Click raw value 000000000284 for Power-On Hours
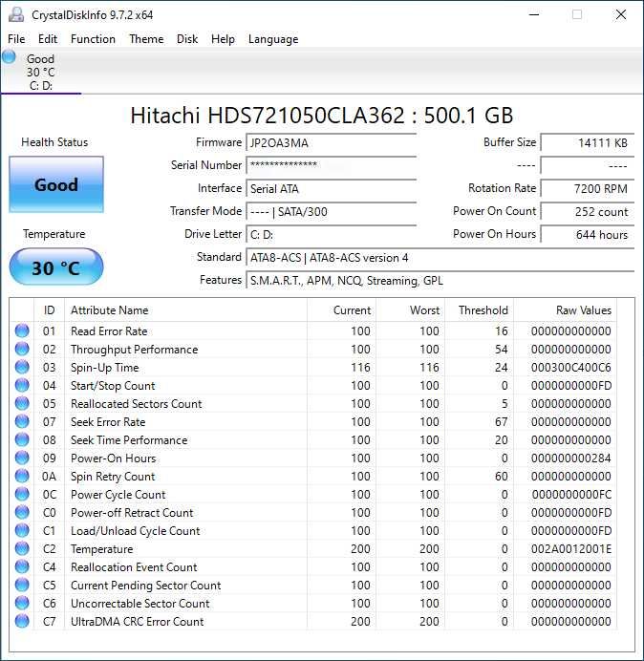The image size is (644, 661). click(x=571, y=458)
